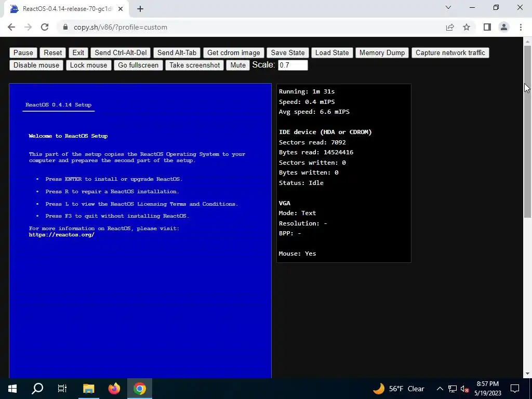Send Alt-Tab to the emulator
532x399 pixels.
click(x=177, y=52)
